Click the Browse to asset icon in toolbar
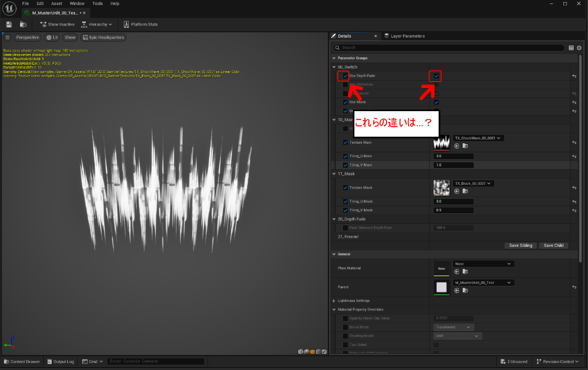 pyautogui.click(x=23, y=24)
